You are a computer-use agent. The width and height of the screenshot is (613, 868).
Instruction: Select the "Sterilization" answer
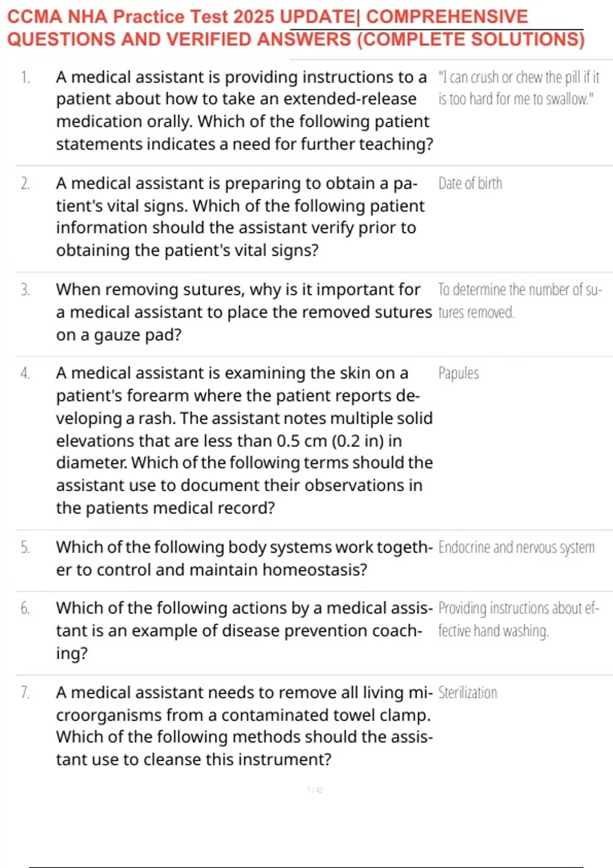coord(467,693)
